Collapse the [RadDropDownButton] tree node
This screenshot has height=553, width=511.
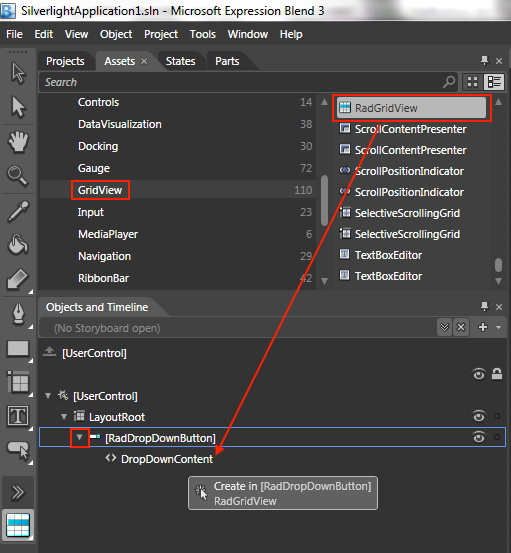pos(80,438)
